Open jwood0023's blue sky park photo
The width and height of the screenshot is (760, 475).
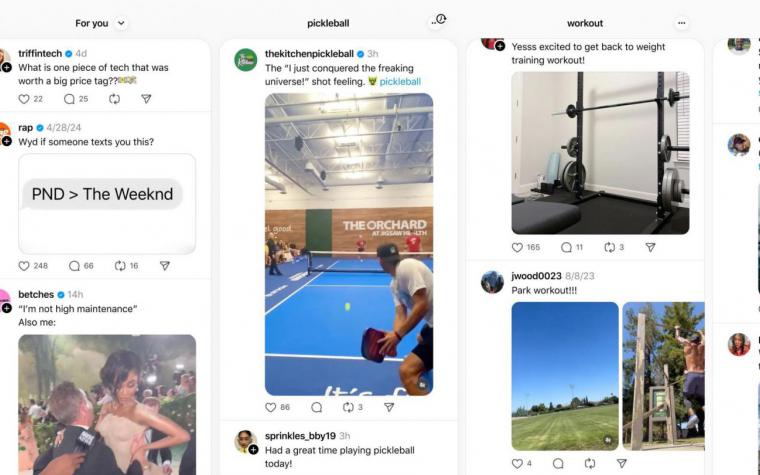(565, 376)
